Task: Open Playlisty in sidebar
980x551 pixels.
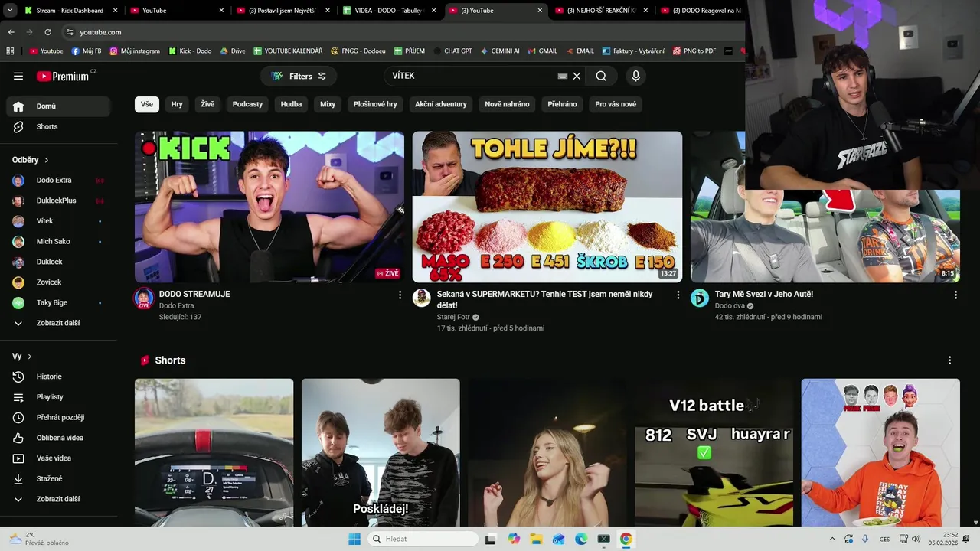Action: click(x=60, y=397)
